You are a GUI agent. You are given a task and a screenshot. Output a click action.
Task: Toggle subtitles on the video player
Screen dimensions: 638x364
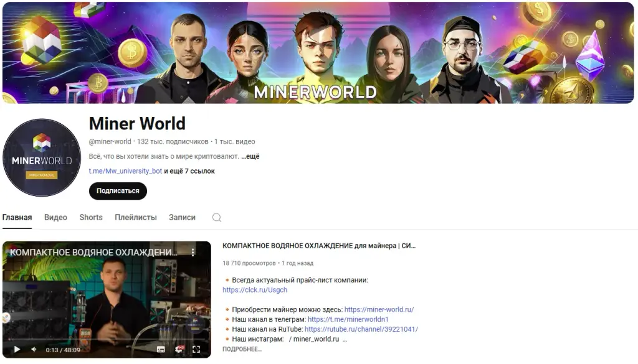[161, 349]
